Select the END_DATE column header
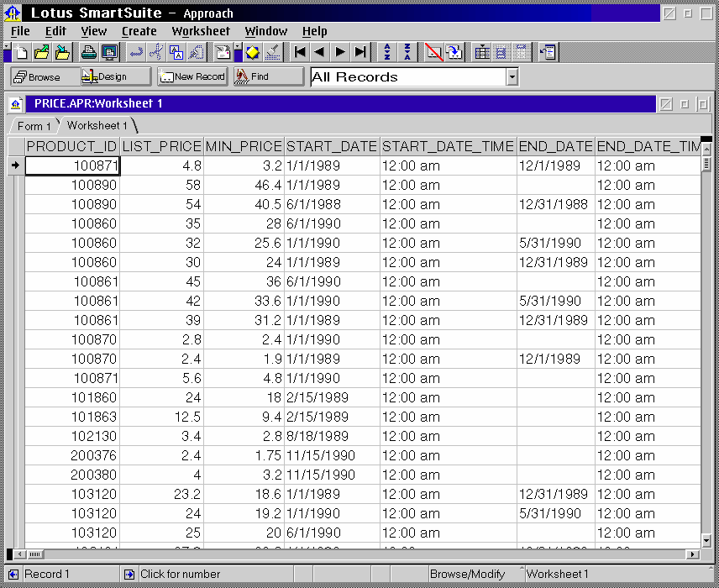 pyautogui.click(x=556, y=147)
